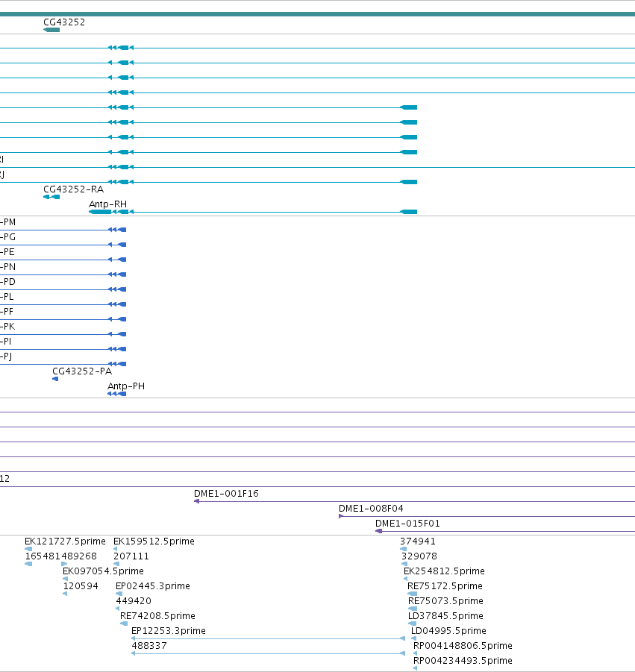Click the CG43252-RA transcript label
This screenshot has height=672, width=635.
click(x=73, y=189)
